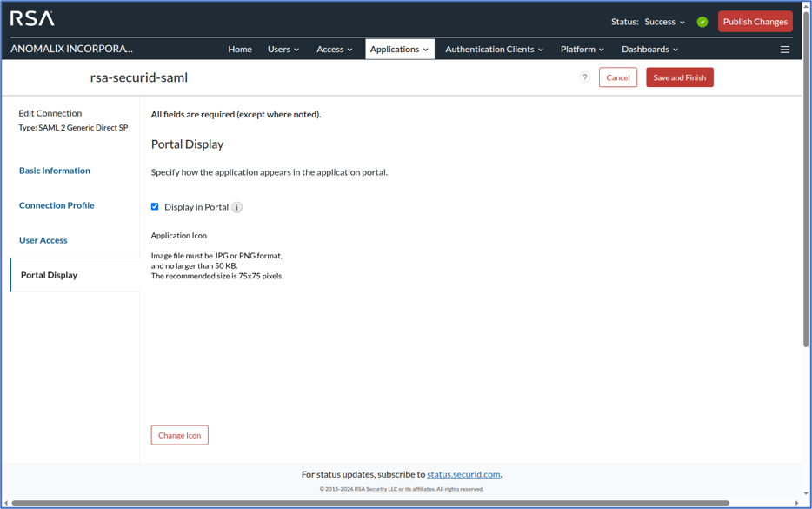Open the Platform dropdown menu
The image size is (812, 509).
[582, 50]
